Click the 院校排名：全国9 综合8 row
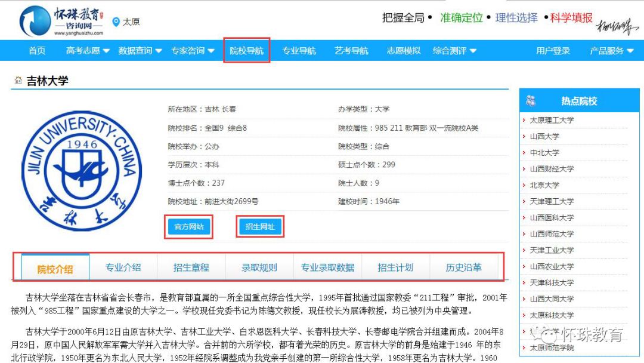644x363 pixels. point(208,128)
